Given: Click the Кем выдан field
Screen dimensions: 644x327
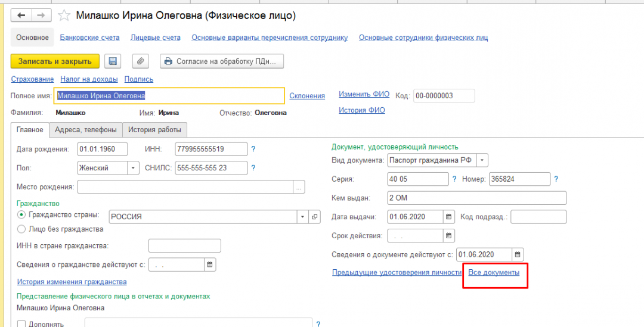Looking at the screenshot, I should coord(476,198).
